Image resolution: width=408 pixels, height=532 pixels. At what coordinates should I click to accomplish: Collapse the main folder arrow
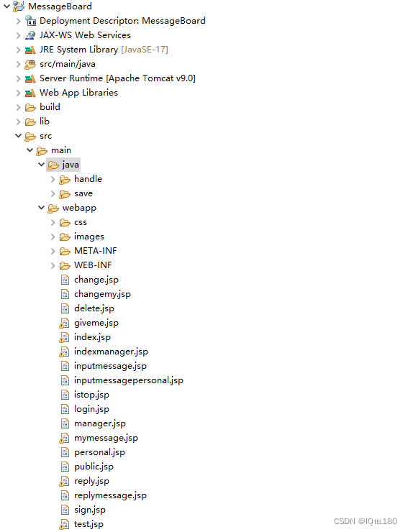[30, 150]
